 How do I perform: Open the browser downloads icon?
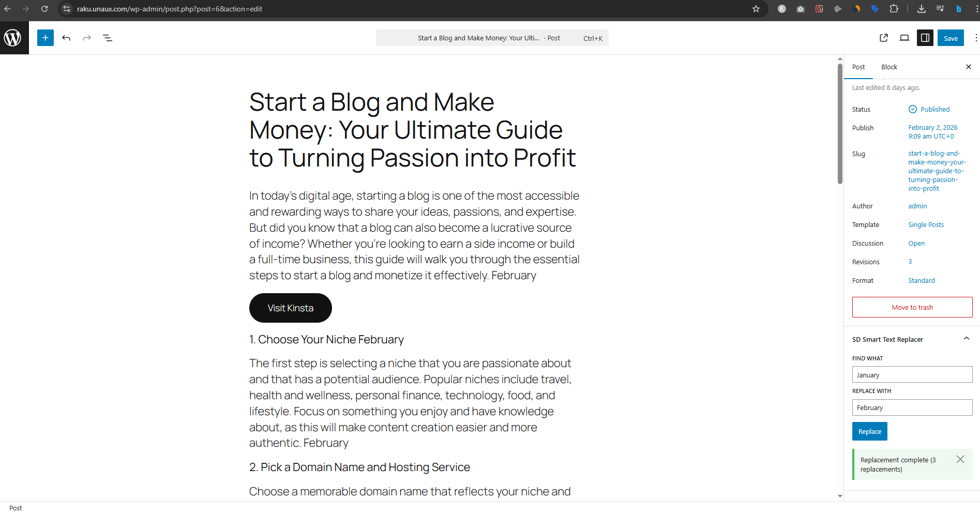point(922,9)
